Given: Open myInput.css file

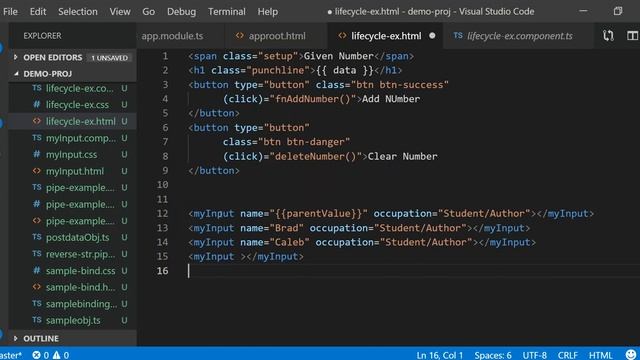Looking at the screenshot, I should [71, 155].
